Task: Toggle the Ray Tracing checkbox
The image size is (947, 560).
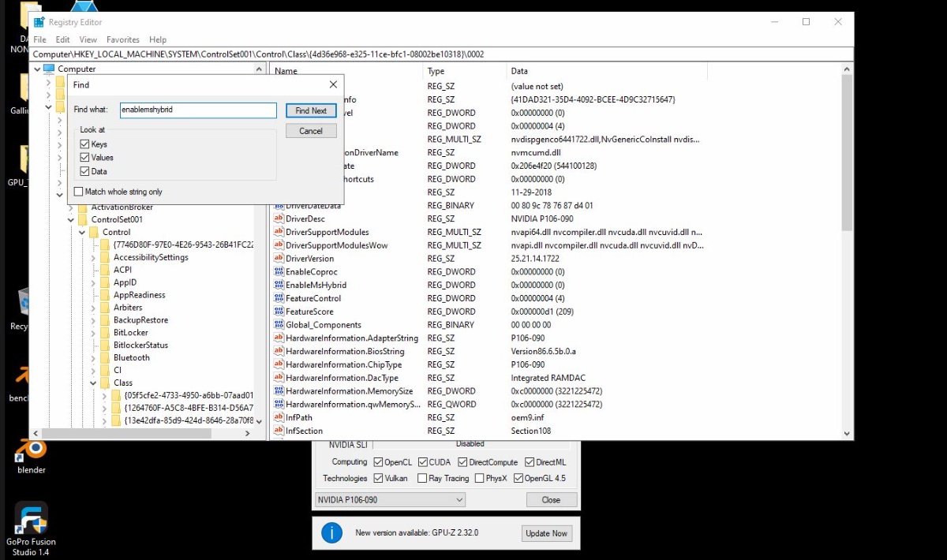Action: point(423,478)
